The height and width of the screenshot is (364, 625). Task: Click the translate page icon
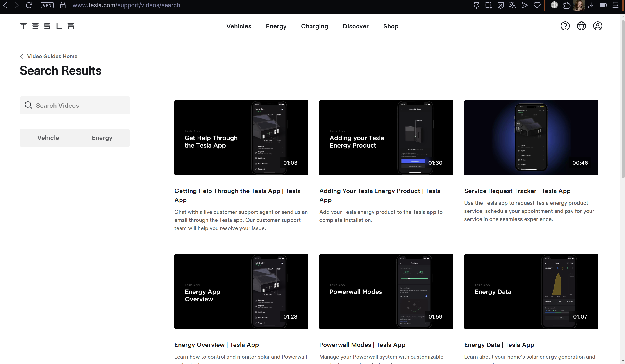tap(512, 5)
